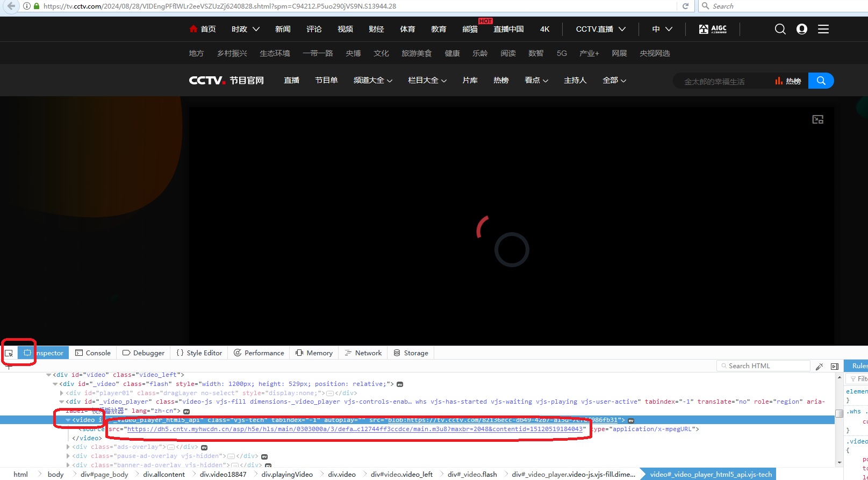868x480 pixels.
Task: Collapse the div id="_video" flash node
Action: [55, 384]
